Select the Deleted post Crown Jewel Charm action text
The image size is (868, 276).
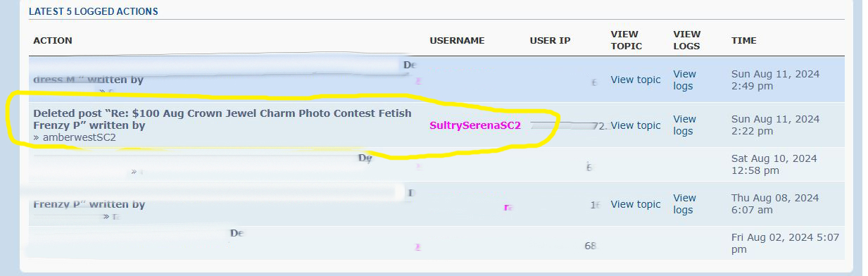point(222,119)
